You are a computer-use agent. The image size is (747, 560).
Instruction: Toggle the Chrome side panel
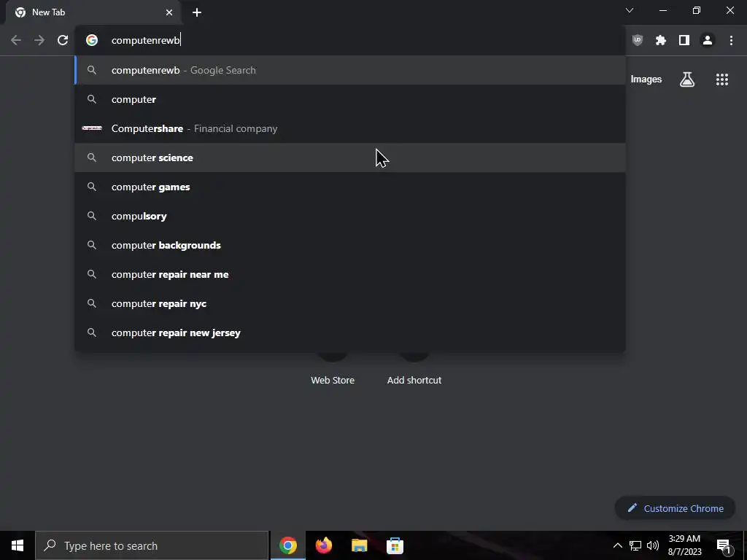click(x=684, y=41)
